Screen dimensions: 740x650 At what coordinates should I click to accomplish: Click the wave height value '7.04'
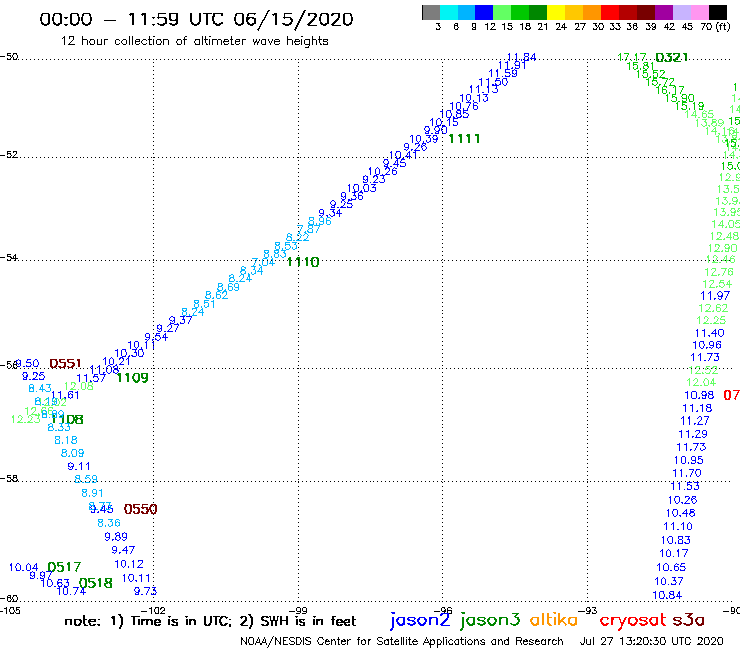coord(263,262)
